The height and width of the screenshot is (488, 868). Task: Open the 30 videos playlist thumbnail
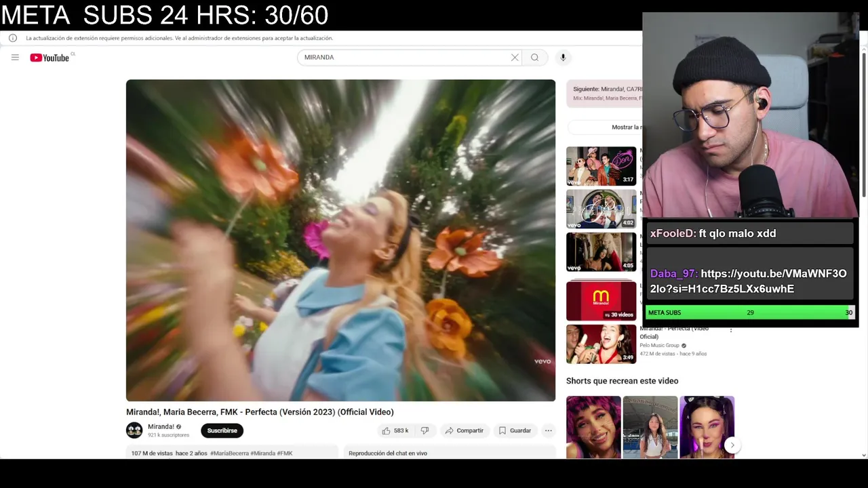601,300
